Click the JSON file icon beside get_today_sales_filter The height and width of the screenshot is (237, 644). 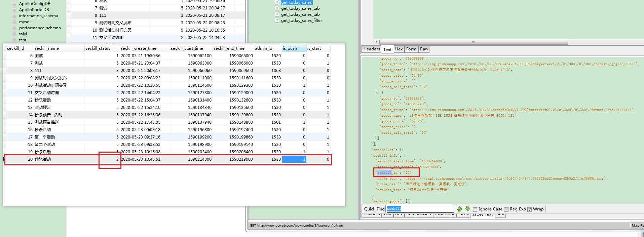277,20
